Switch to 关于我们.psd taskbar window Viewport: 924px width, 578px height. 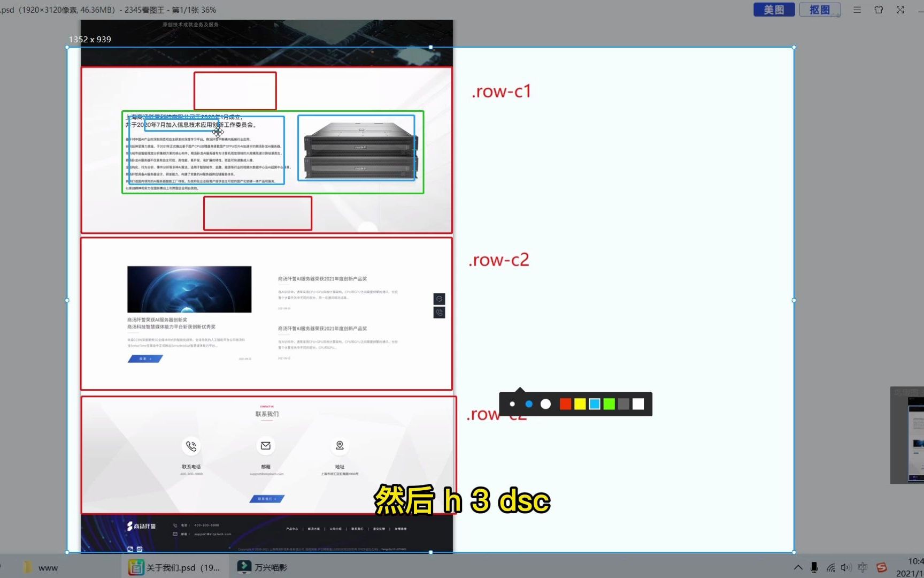click(175, 567)
